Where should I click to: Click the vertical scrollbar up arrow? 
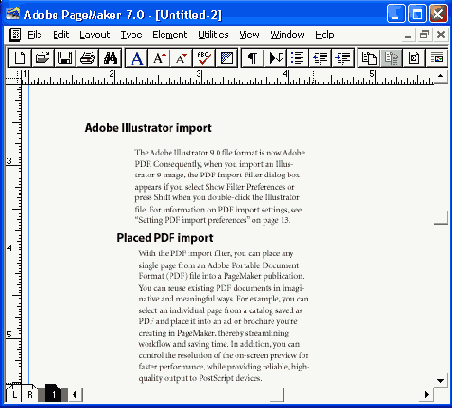441,76
